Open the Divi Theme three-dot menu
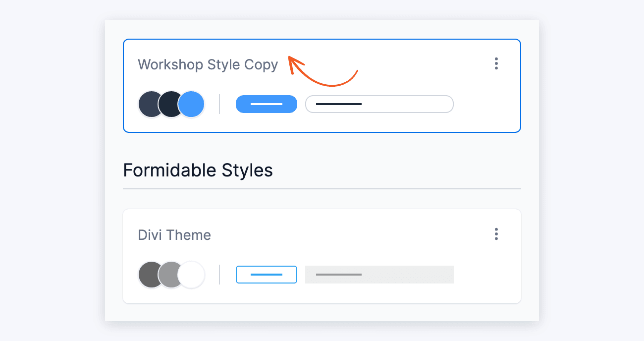The height and width of the screenshot is (341, 644). [x=496, y=234]
